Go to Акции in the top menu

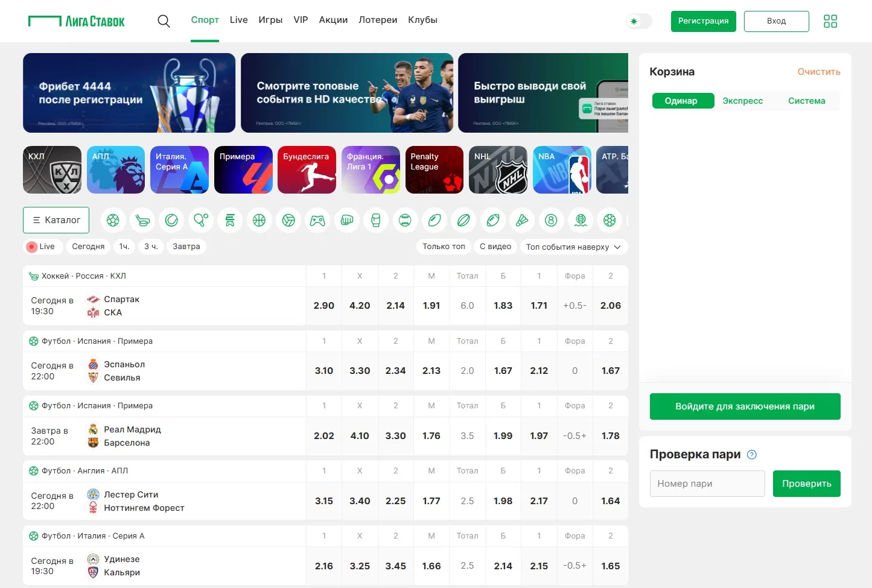[333, 20]
